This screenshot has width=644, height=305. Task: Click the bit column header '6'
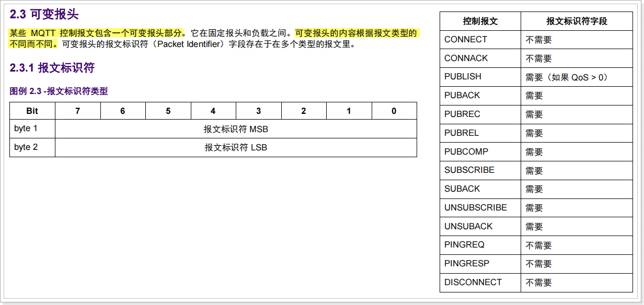click(123, 111)
